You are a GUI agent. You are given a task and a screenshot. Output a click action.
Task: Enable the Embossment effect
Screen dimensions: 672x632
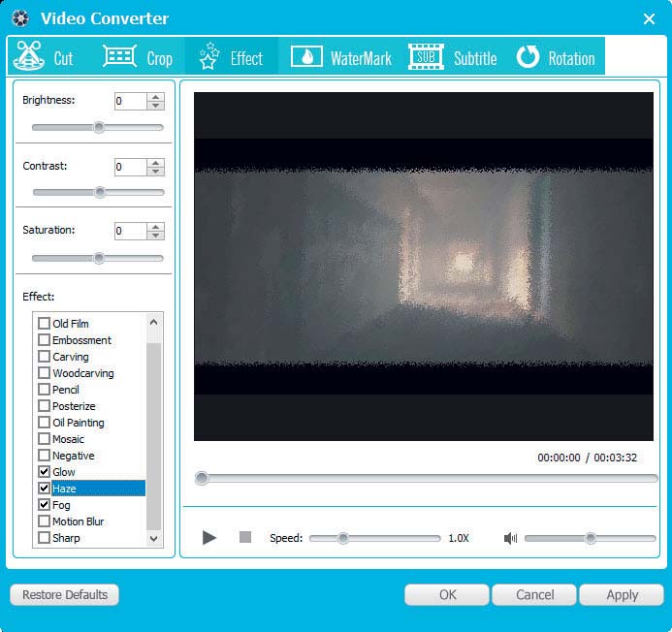[45, 340]
